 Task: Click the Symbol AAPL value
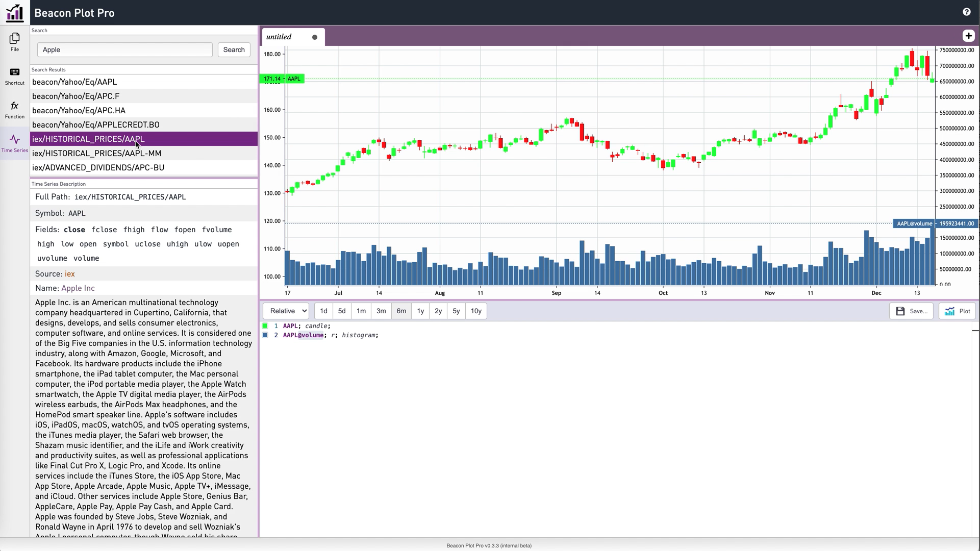tap(77, 213)
